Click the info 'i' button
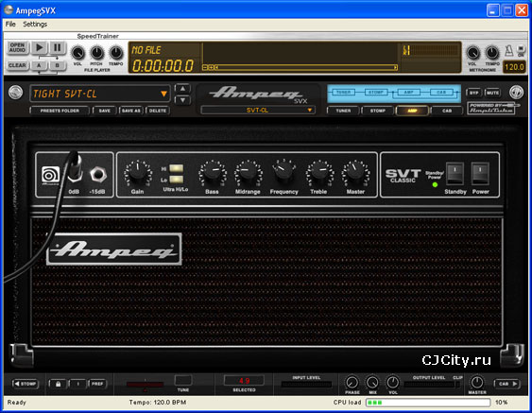The image size is (532, 413). click(77, 384)
